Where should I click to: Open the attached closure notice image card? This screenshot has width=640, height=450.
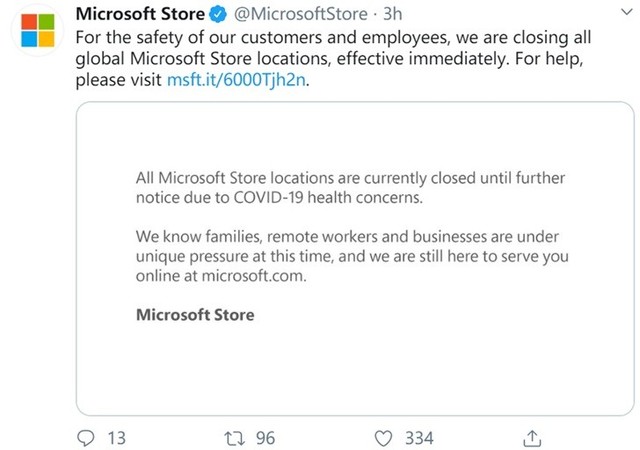pos(355,258)
